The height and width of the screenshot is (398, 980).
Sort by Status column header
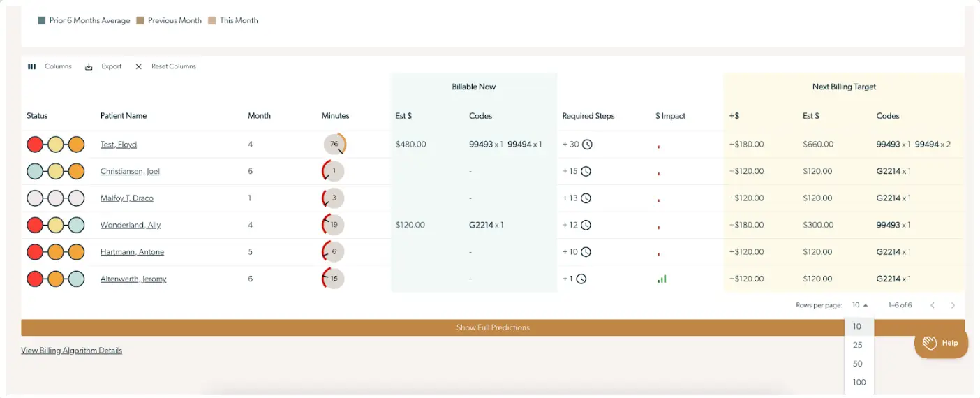point(37,116)
